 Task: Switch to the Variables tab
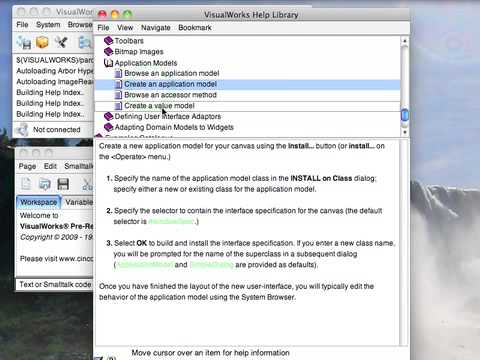(79, 202)
